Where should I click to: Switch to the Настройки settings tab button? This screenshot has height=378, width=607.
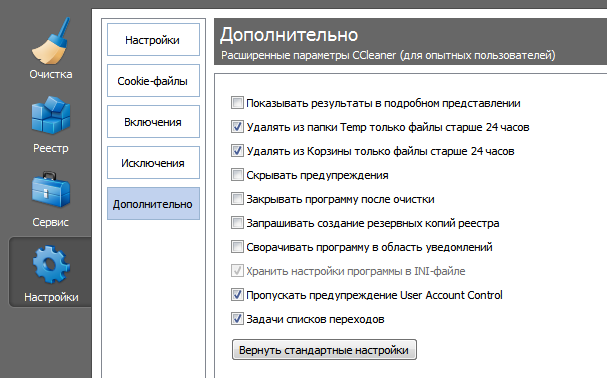pyautogui.click(x=153, y=40)
